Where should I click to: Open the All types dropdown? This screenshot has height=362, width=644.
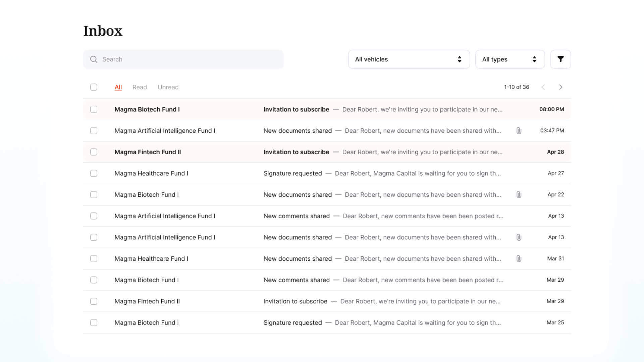pyautogui.click(x=510, y=59)
